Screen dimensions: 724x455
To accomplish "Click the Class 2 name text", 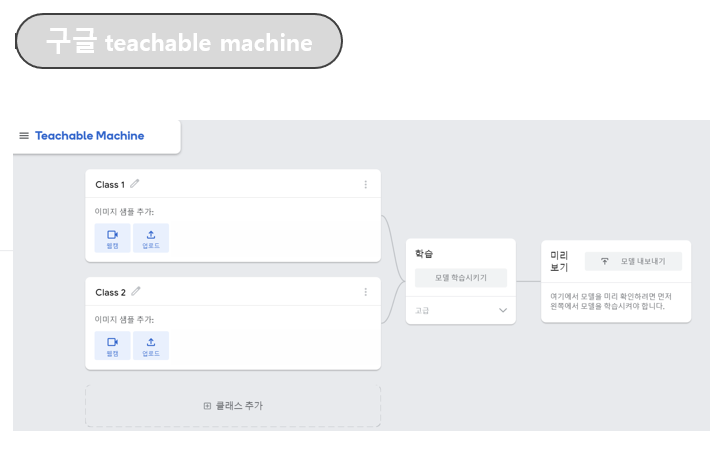I will (110, 292).
